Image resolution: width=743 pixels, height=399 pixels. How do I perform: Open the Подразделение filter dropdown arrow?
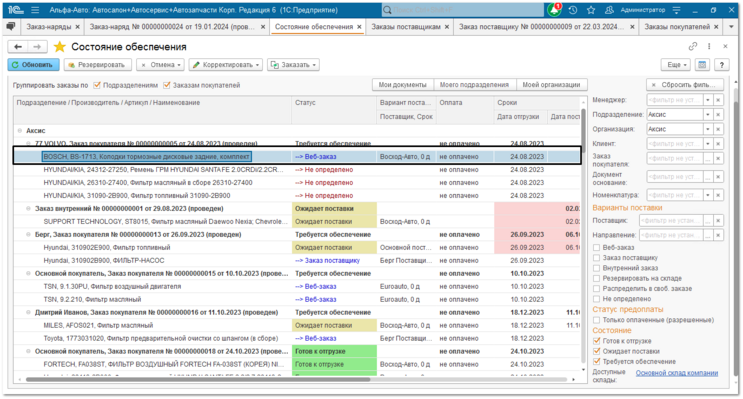tap(708, 115)
